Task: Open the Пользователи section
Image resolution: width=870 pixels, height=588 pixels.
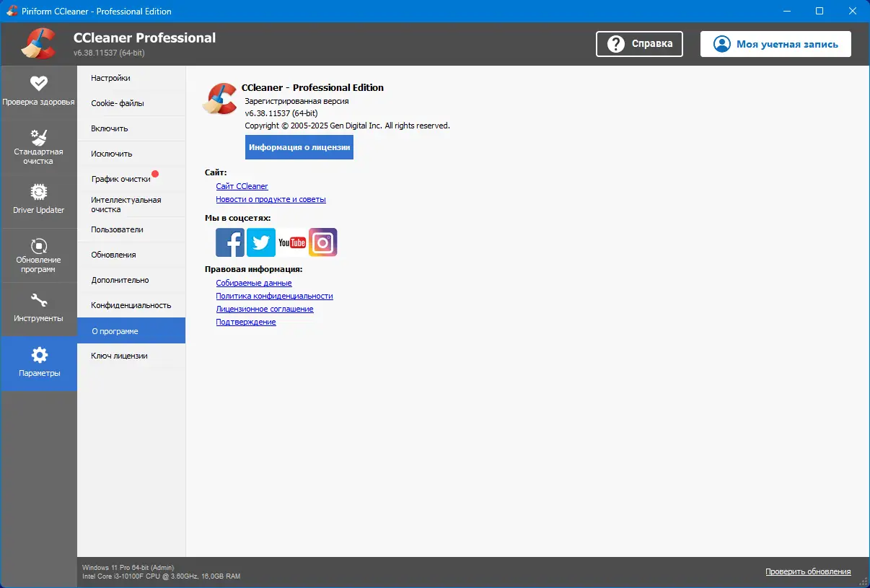Action: (131, 229)
